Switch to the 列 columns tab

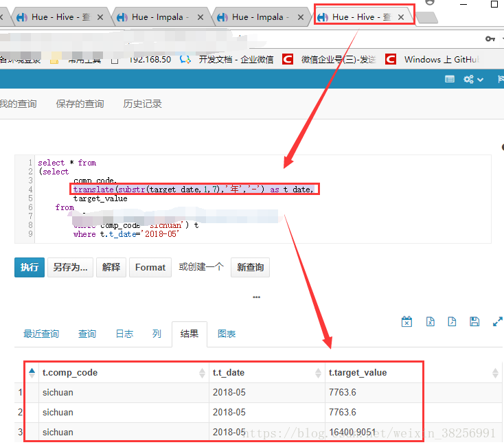[157, 334]
